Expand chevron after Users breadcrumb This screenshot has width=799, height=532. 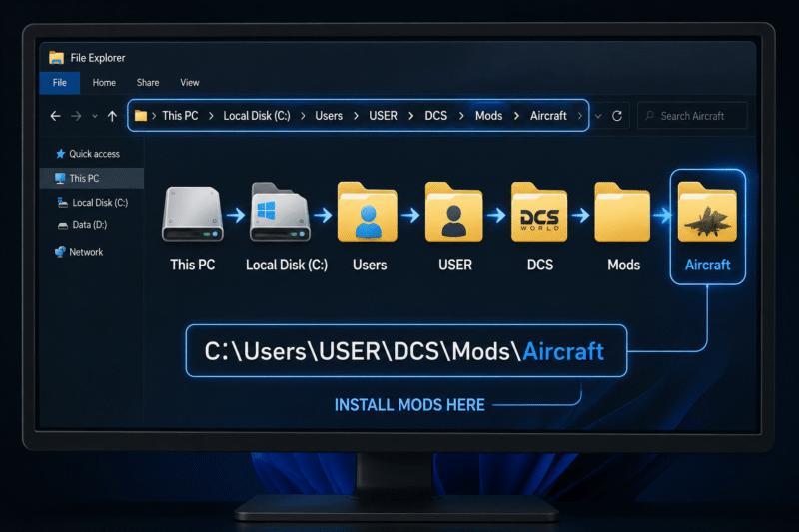(x=356, y=116)
